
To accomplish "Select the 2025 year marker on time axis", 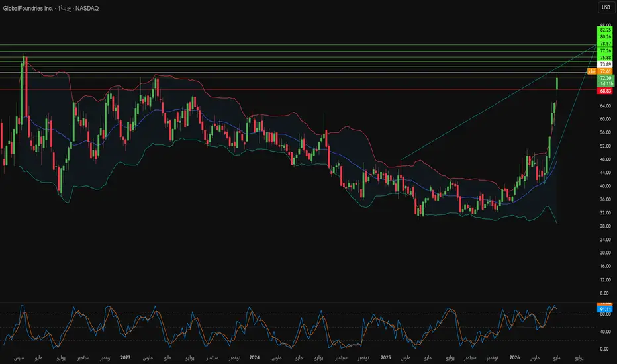I will click(x=385, y=357).
